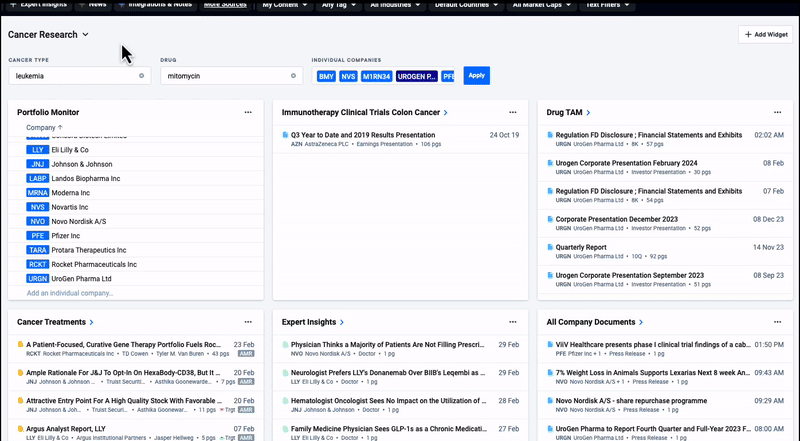Click document icon beside Corporate Presentation December 2023
800x441 pixels.
tap(550, 219)
